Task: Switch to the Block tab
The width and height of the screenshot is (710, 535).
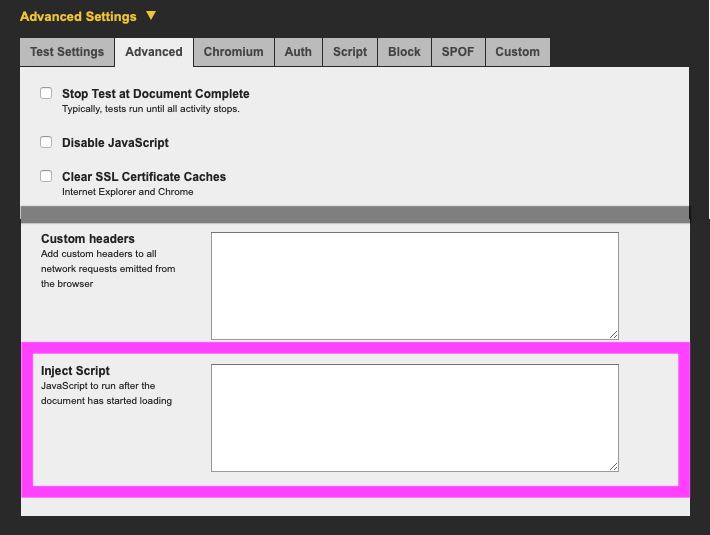Action: coord(404,52)
